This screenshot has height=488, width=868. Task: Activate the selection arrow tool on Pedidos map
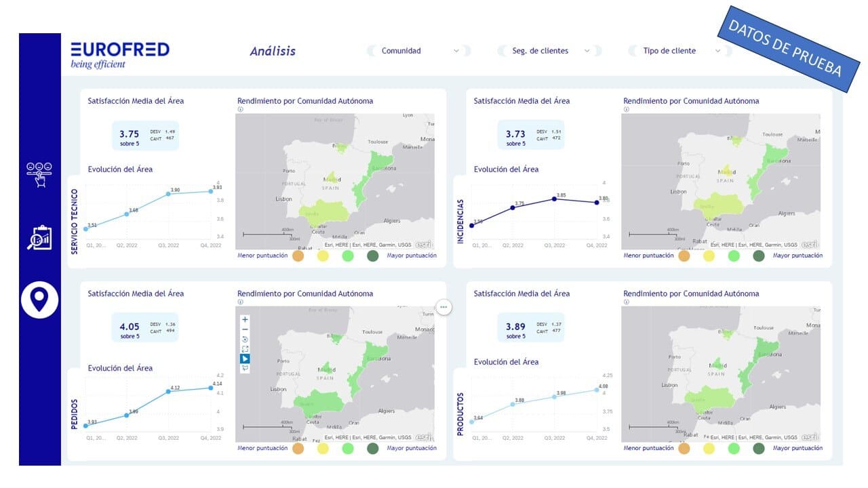[x=245, y=359]
